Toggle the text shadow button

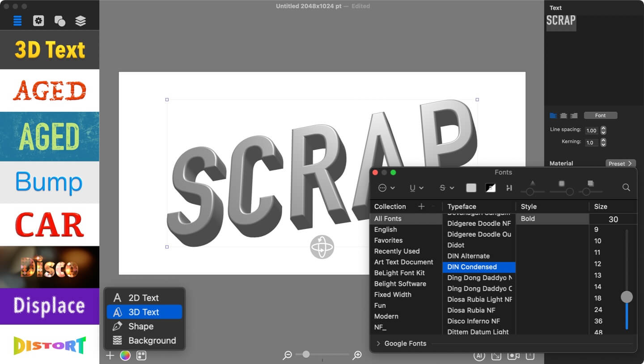click(509, 188)
